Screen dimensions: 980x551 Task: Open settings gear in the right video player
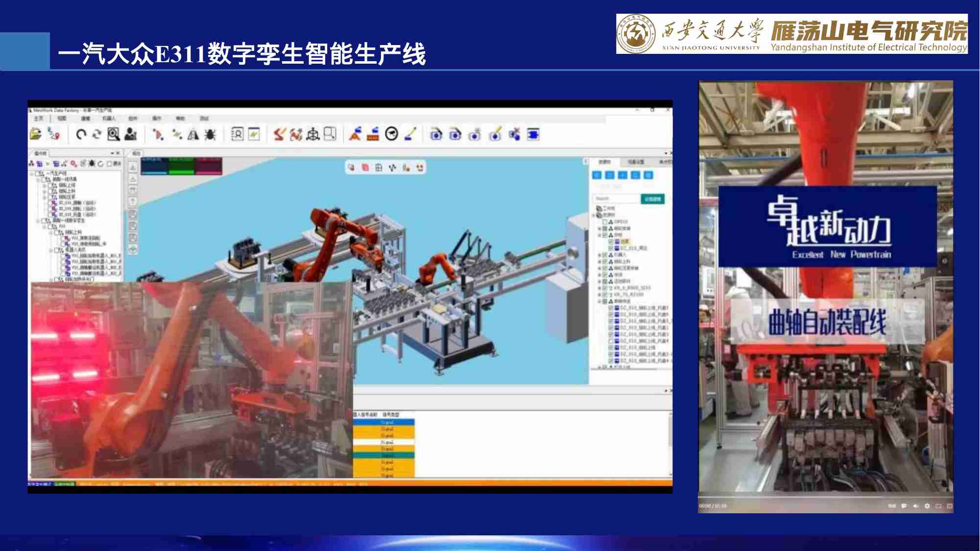(927, 506)
